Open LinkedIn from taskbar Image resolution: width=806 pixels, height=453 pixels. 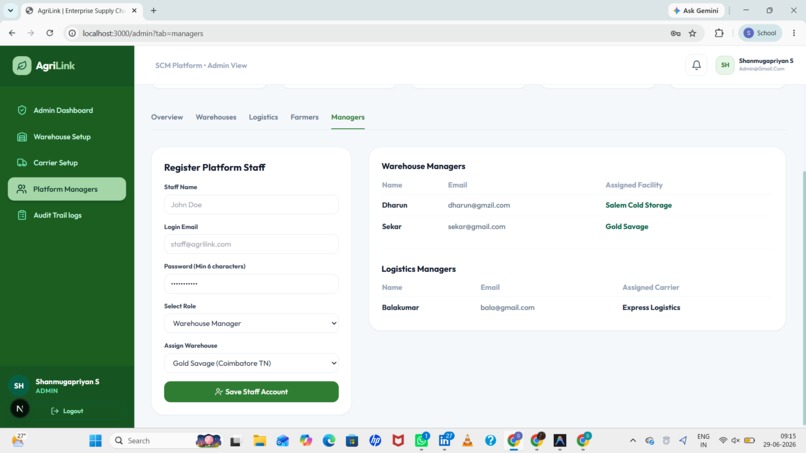[445, 441]
